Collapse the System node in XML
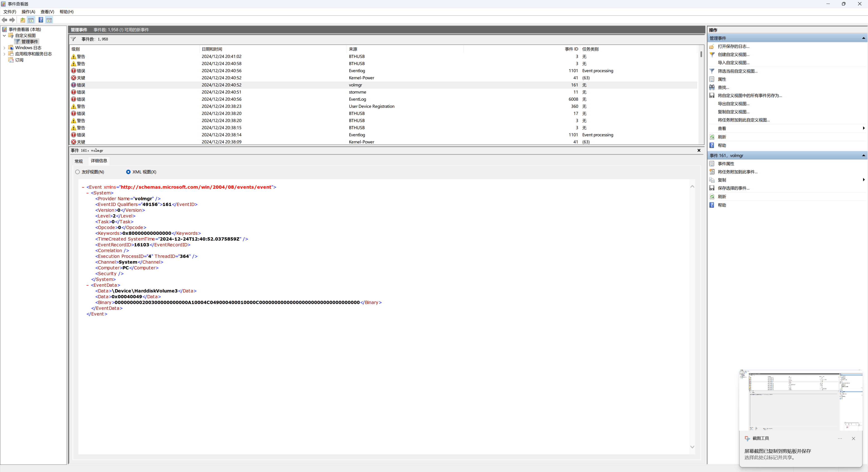The height and width of the screenshot is (472, 868). click(88, 193)
